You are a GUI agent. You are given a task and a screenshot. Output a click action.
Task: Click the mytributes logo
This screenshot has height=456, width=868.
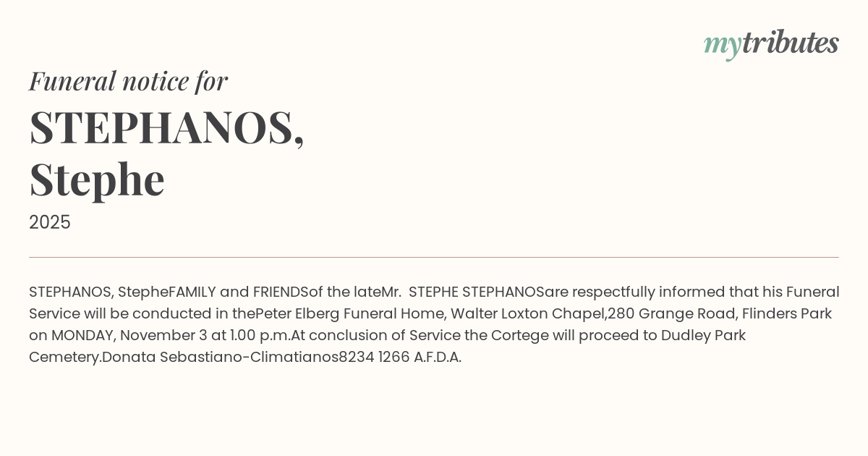point(771,43)
